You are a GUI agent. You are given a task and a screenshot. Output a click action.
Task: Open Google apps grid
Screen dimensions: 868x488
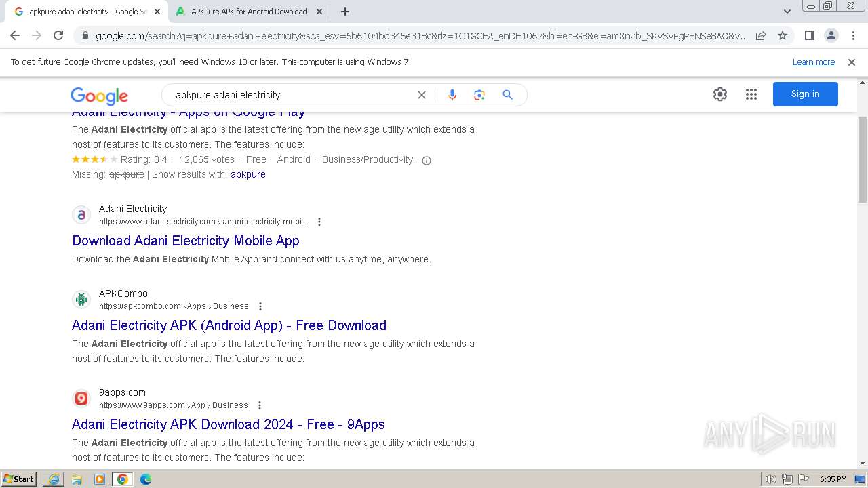751,94
